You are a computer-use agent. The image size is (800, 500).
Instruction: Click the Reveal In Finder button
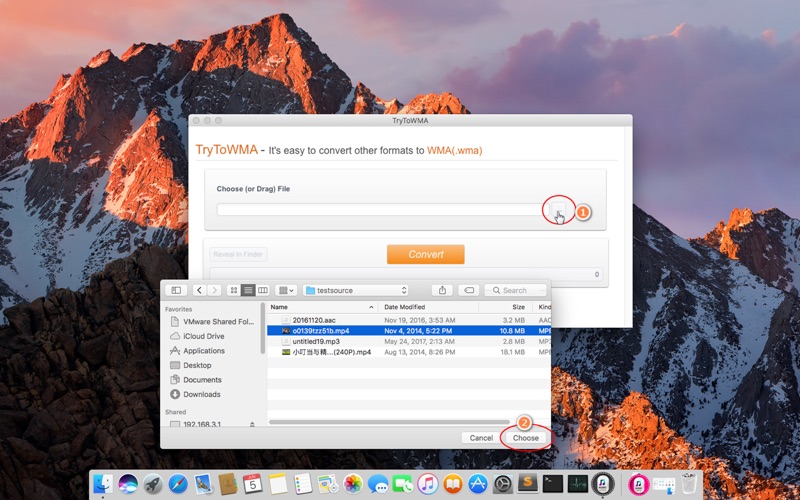tap(238, 254)
